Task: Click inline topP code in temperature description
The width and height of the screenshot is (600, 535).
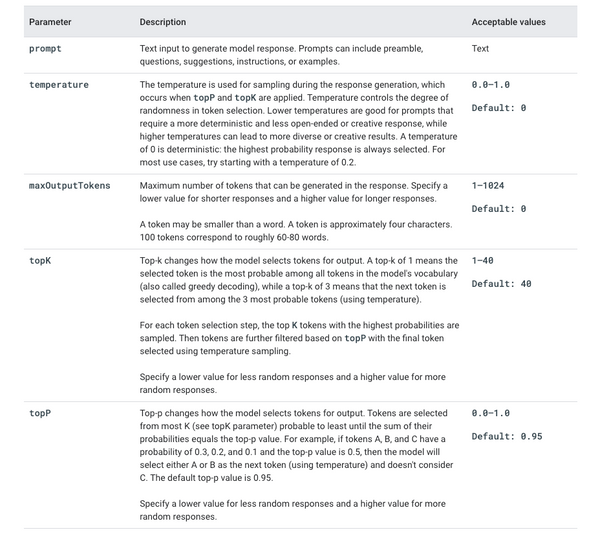Action: (x=204, y=98)
